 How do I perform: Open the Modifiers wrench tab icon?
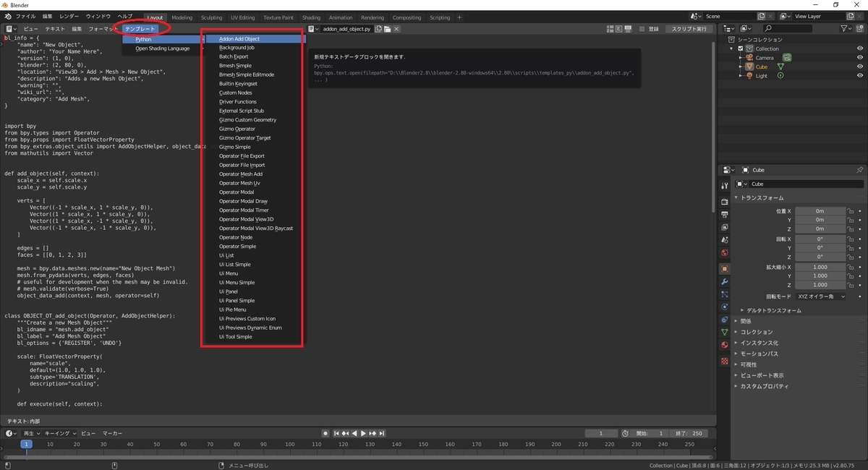pyautogui.click(x=725, y=281)
